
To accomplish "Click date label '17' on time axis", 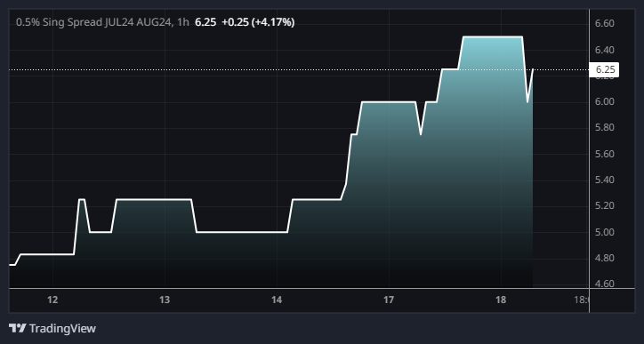I will [x=389, y=300].
